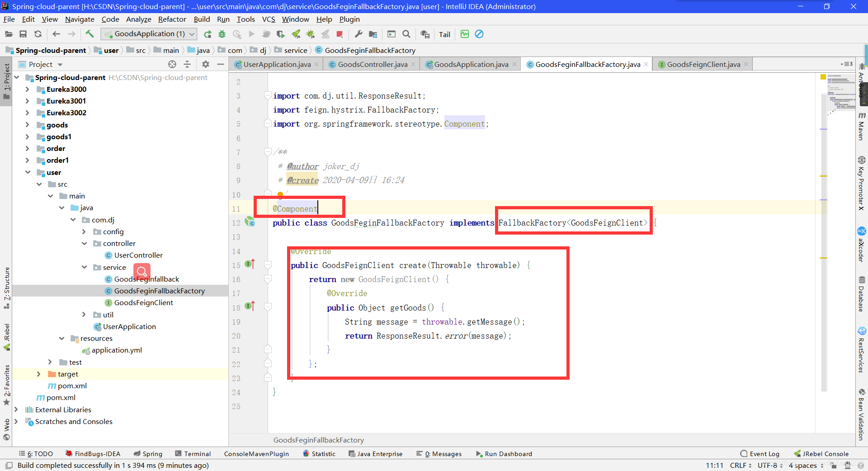Open Project Structure toolbar icon

(x=373, y=34)
